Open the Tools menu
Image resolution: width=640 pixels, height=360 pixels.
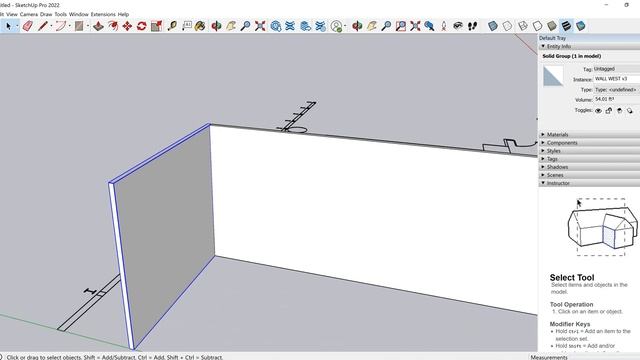60,14
